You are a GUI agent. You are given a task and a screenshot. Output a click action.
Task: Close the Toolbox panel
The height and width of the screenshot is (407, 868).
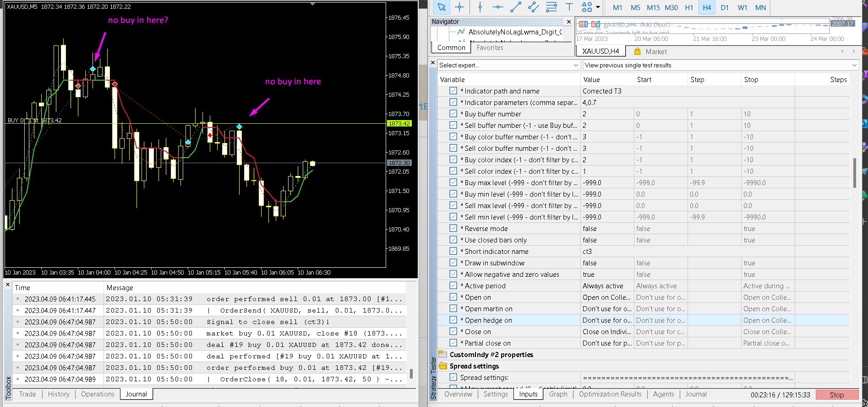coord(7,285)
